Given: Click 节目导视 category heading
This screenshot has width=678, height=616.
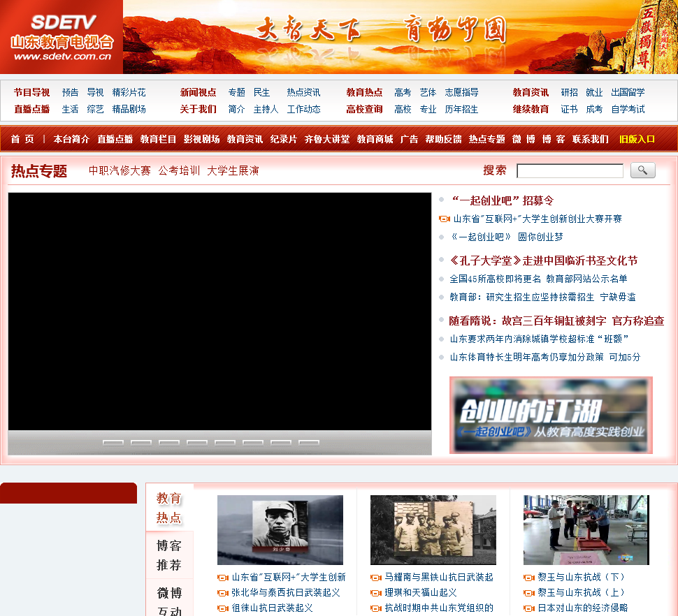Looking at the screenshot, I should (31, 92).
